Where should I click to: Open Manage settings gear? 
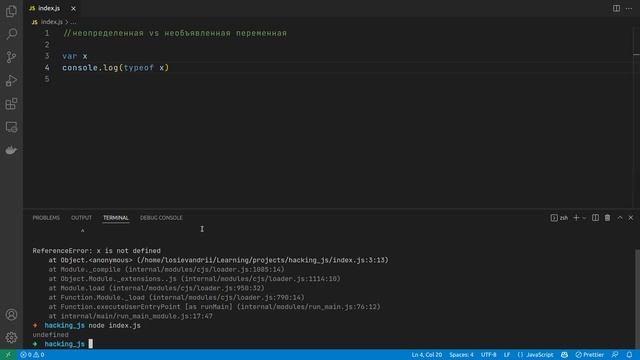click(x=11, y=338)
